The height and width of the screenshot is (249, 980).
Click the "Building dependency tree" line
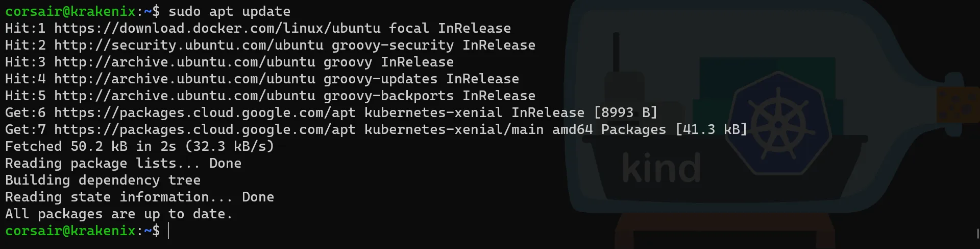pos(103,180)
